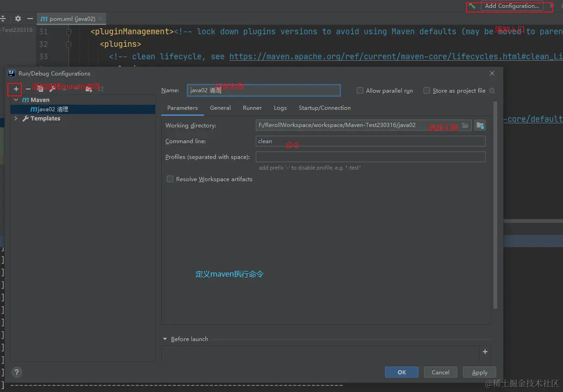This screenshot has height=392, width=563.
Task: Collapse the Before launch section
Action: 164,339
